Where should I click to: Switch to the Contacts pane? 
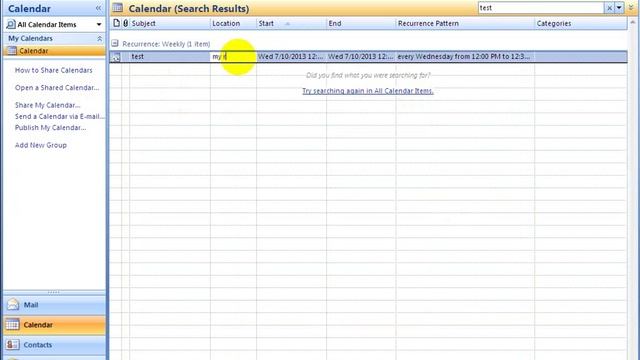tap(54, 345)
